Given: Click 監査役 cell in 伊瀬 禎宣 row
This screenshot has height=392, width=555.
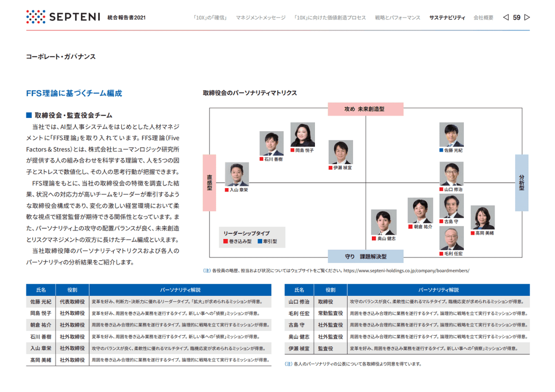Looking at the screenshot, I should point(330,348).
